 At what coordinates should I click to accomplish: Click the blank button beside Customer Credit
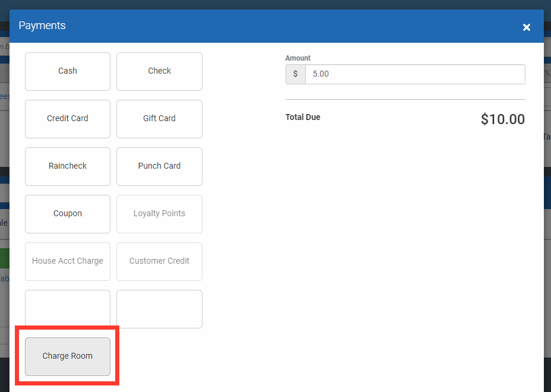[x=159, y=309]
